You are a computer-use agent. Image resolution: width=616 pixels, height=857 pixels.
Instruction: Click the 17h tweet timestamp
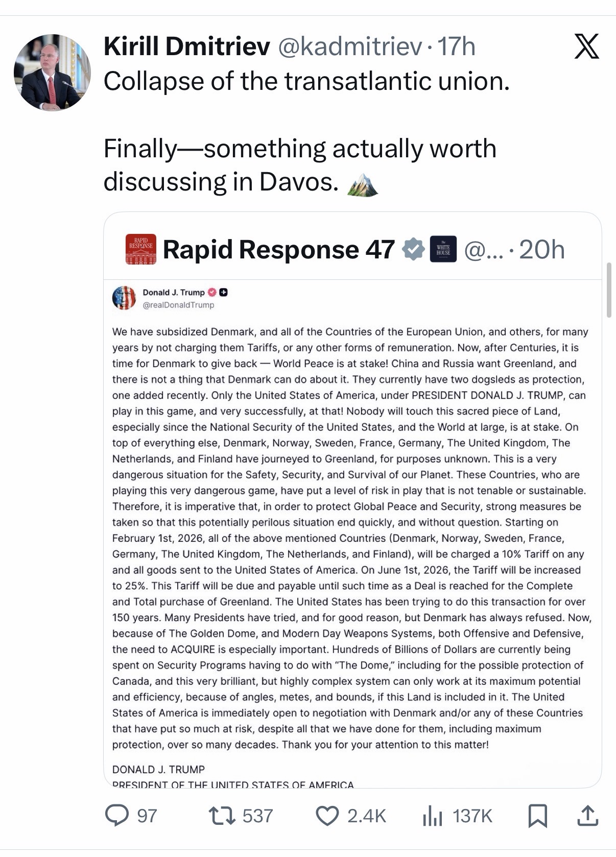457,47
